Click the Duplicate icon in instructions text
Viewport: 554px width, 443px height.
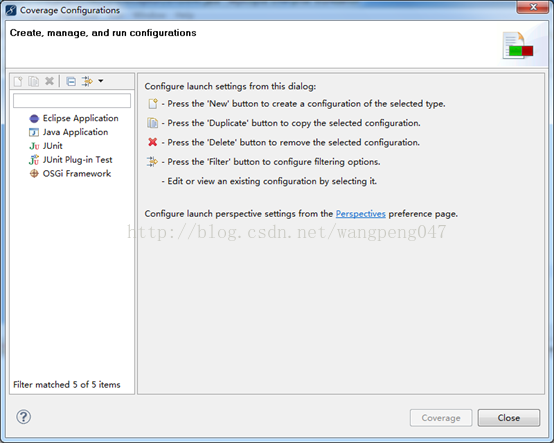[x=153, y=123]
